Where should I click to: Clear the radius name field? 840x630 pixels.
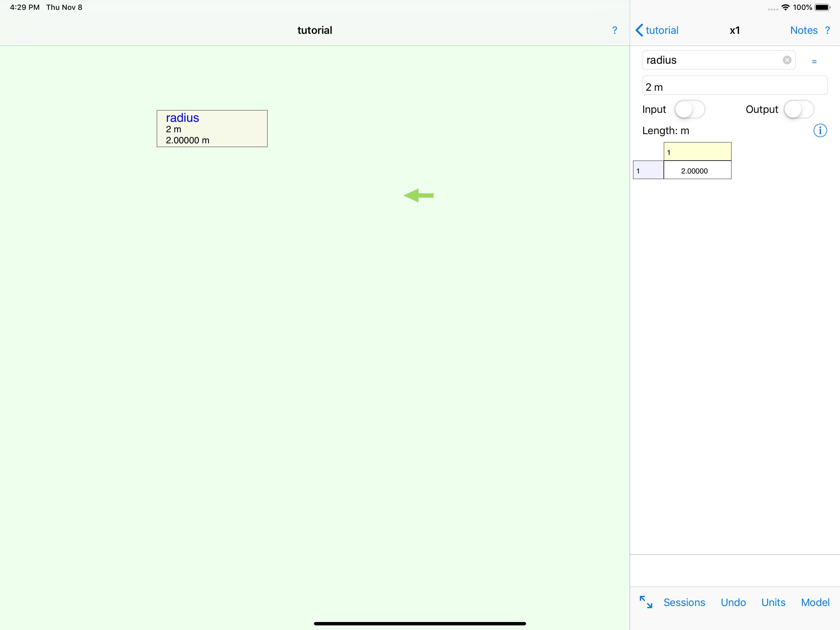(787, 60)
